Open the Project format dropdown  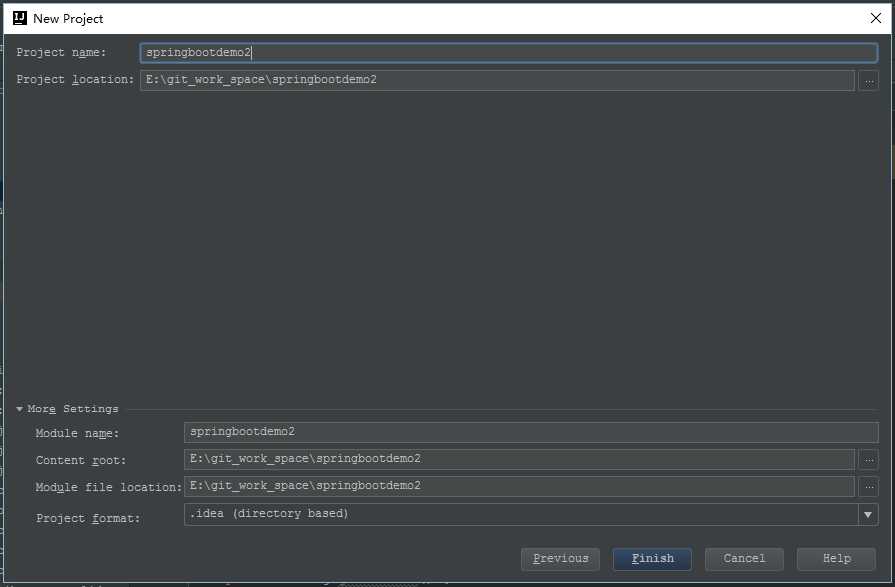[x=868, y=514]
